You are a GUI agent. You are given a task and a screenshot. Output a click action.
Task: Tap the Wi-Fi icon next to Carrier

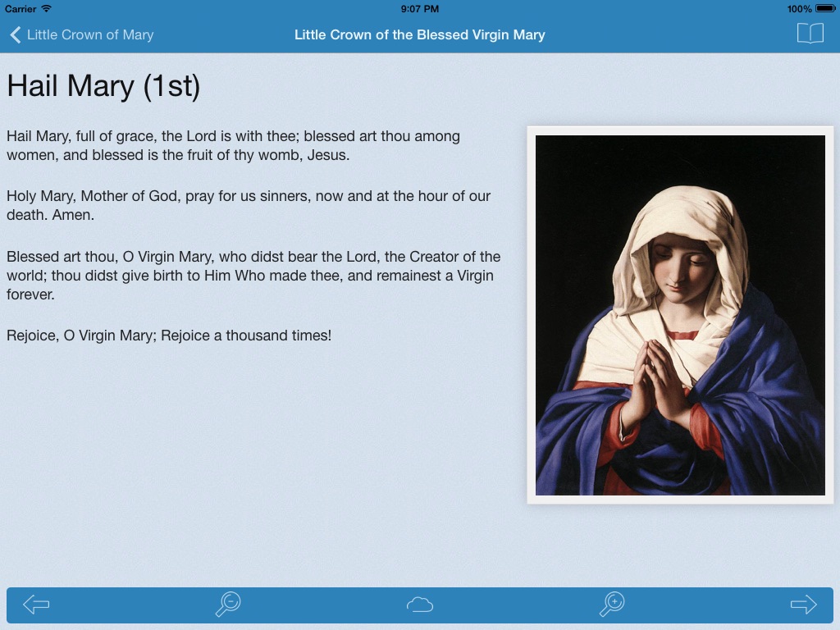47,8
